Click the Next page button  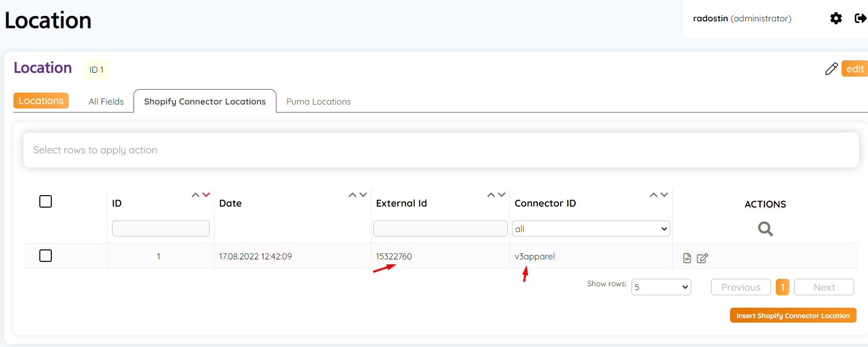[x=824, y=287]
